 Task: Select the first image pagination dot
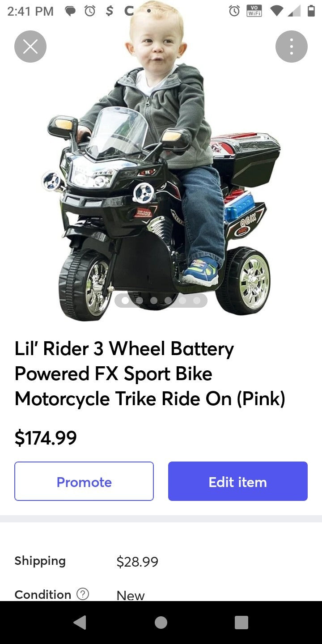125,301
